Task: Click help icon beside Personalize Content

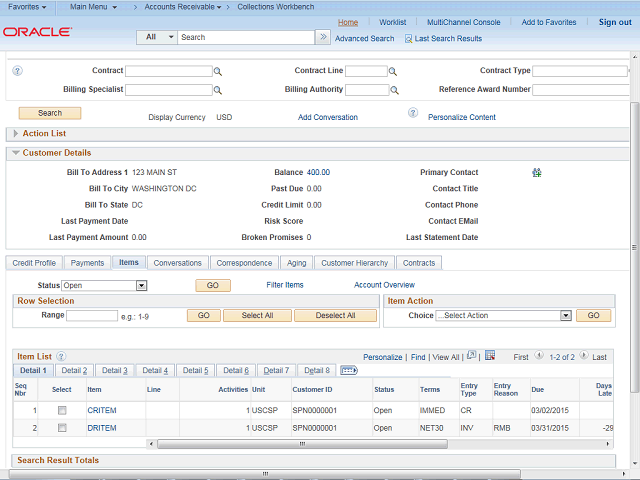Action: (x=412, y=113)
